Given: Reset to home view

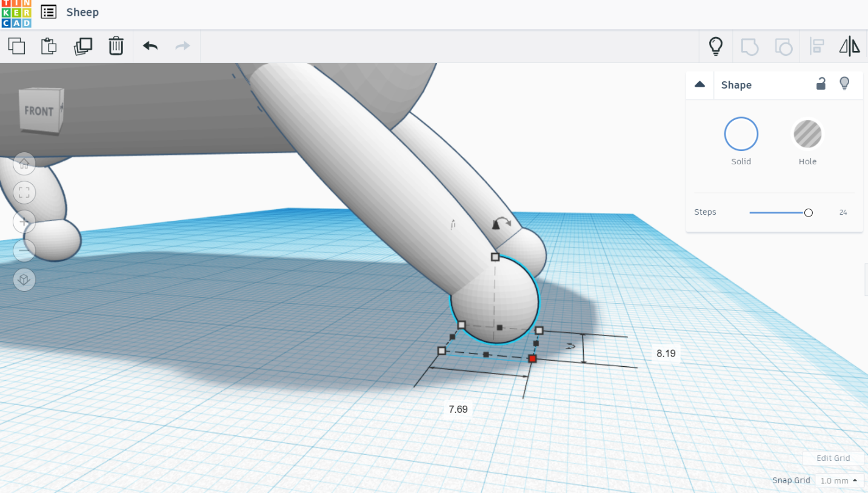Looking at the screenshot, I should [x=24, y=163].
